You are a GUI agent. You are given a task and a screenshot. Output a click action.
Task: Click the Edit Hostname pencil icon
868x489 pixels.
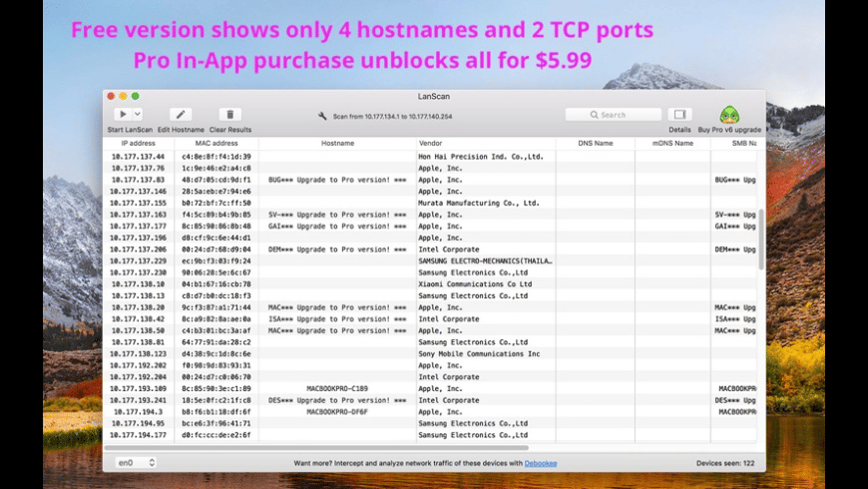click(x=181, y=114)
